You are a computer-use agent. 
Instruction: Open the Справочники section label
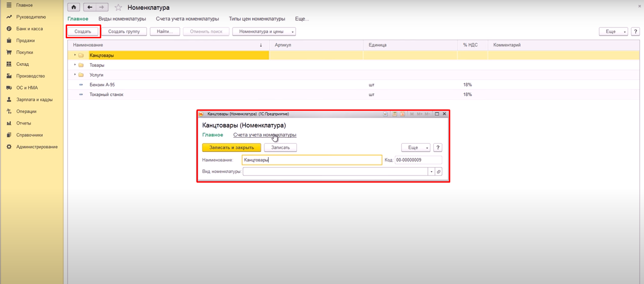[x=29, y=135]
